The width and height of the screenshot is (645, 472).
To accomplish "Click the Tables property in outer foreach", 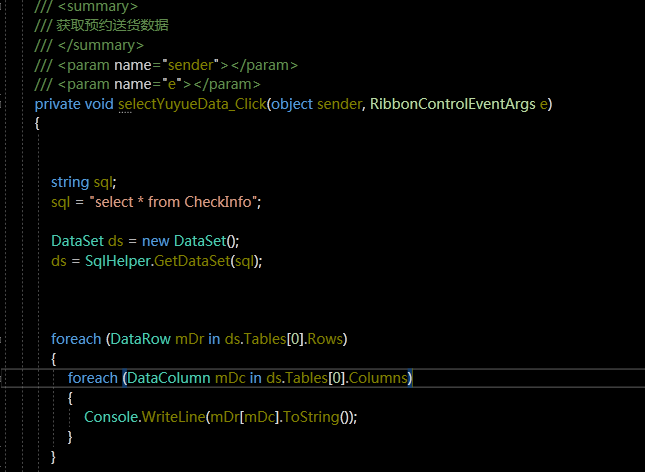I will [x=265, y=339].
